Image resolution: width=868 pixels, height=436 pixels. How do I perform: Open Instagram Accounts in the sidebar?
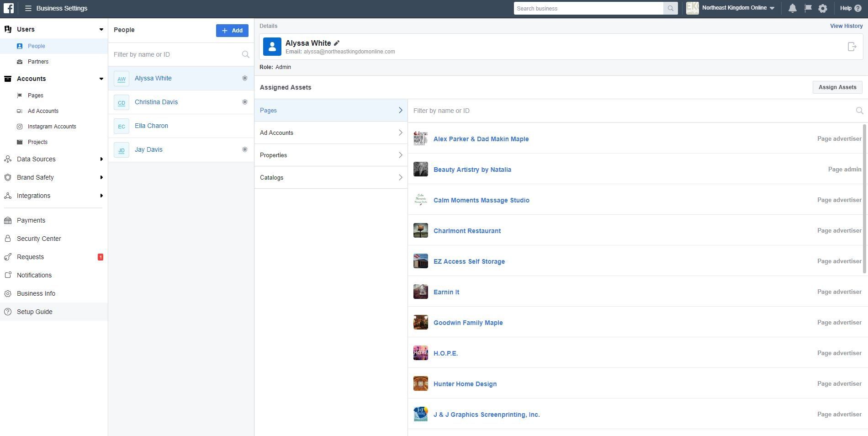click(x=54, y=127)
